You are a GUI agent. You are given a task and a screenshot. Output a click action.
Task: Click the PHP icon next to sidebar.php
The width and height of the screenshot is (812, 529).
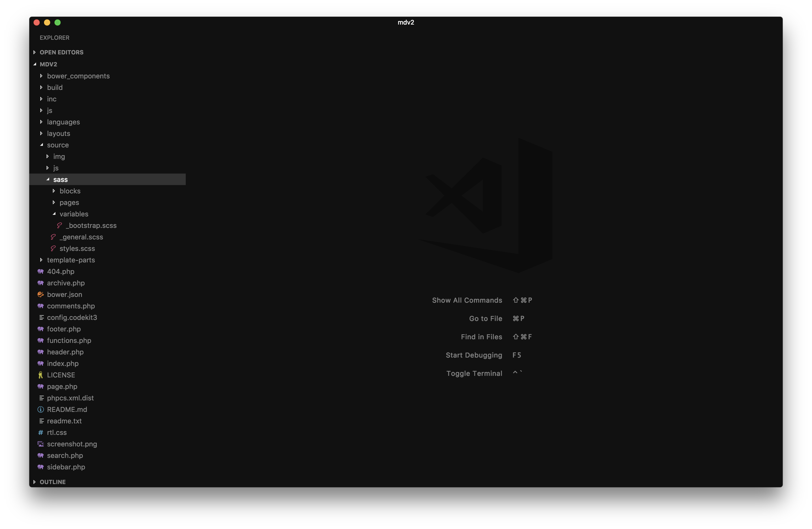coord(41,467)
